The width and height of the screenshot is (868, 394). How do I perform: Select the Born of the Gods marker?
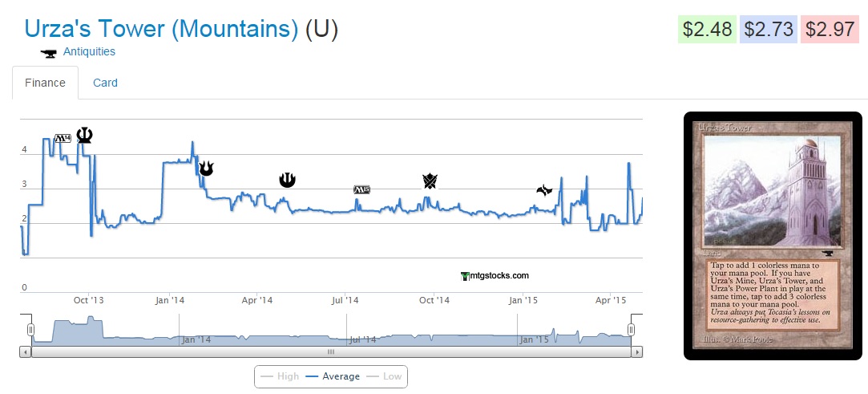[x=206, y=168]
